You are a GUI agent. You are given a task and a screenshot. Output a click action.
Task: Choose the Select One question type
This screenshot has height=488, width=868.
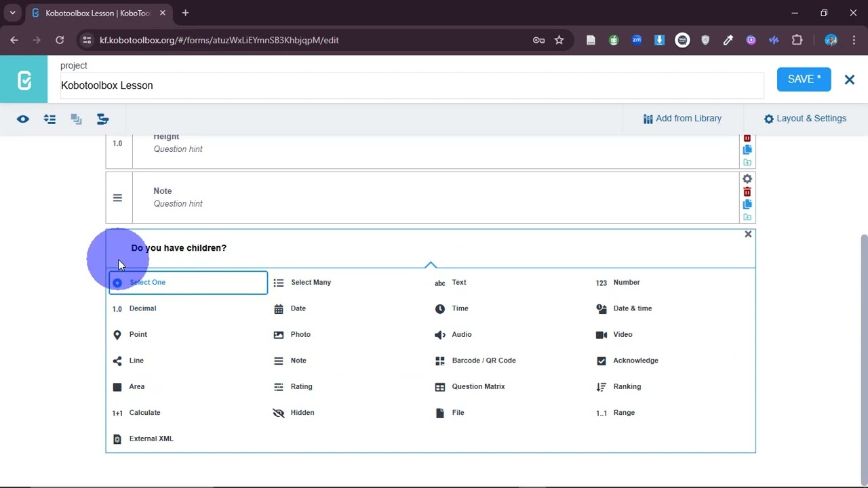(188, 283)
